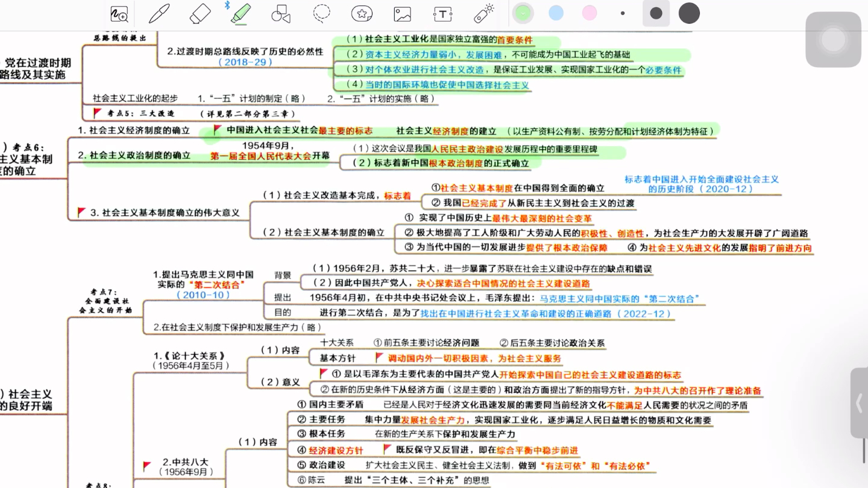Select the green Highlighter tool
Image resolution: width=868 pixels, height=488 pixels.
pos(241,13)
